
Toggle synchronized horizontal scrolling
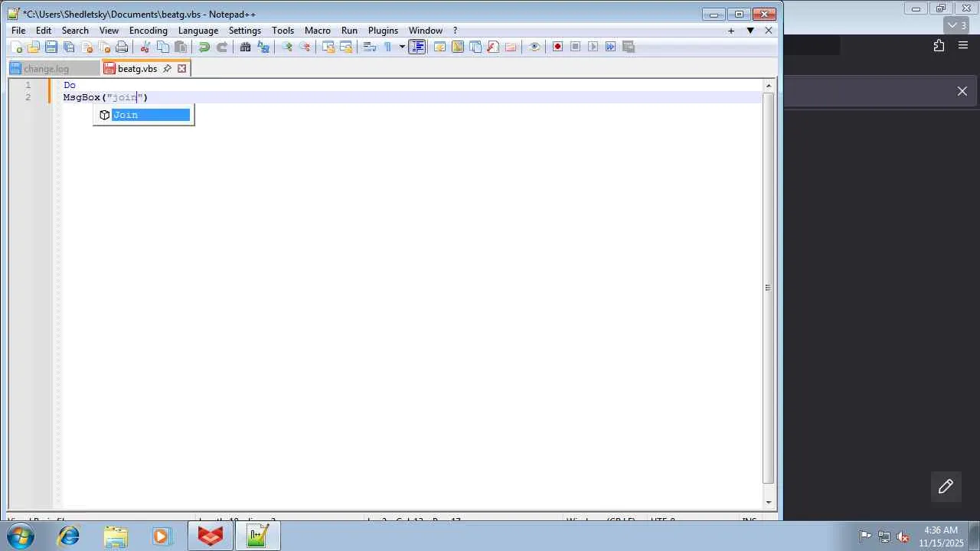[x=345, y=47]
